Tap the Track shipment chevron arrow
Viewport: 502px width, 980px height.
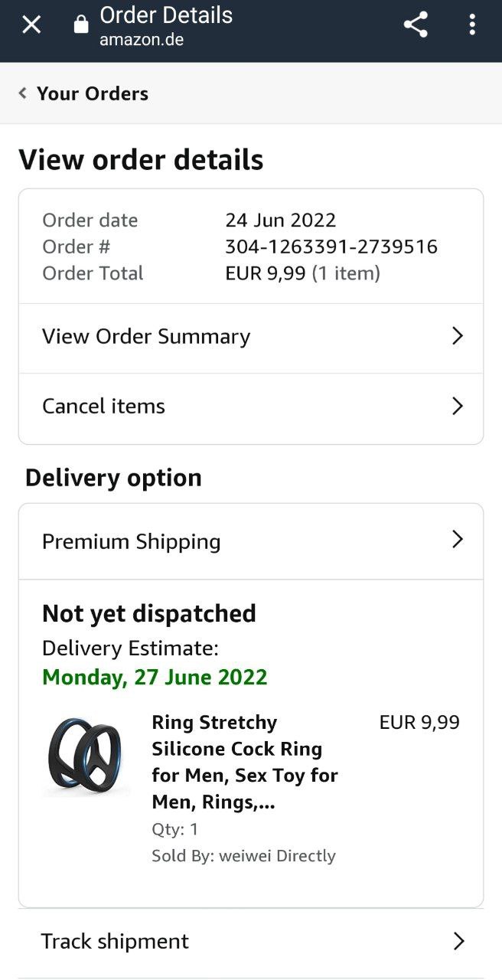[458, 941]
